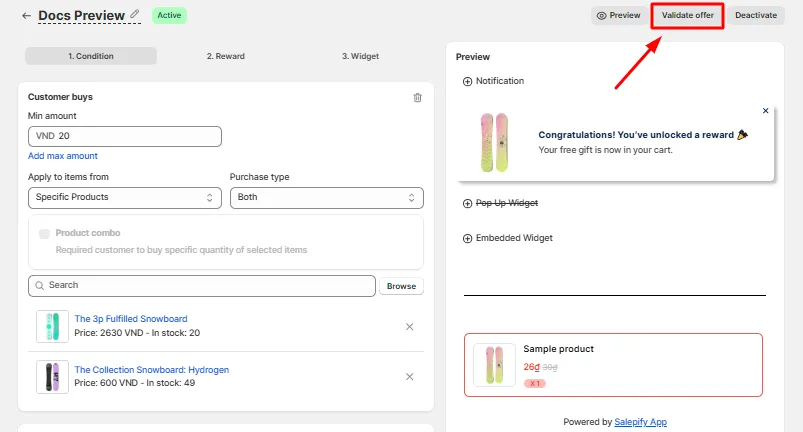This screenshot has height=432, width=803.
Task: Open the Salepify App link
Action: [x=641, y=422]
